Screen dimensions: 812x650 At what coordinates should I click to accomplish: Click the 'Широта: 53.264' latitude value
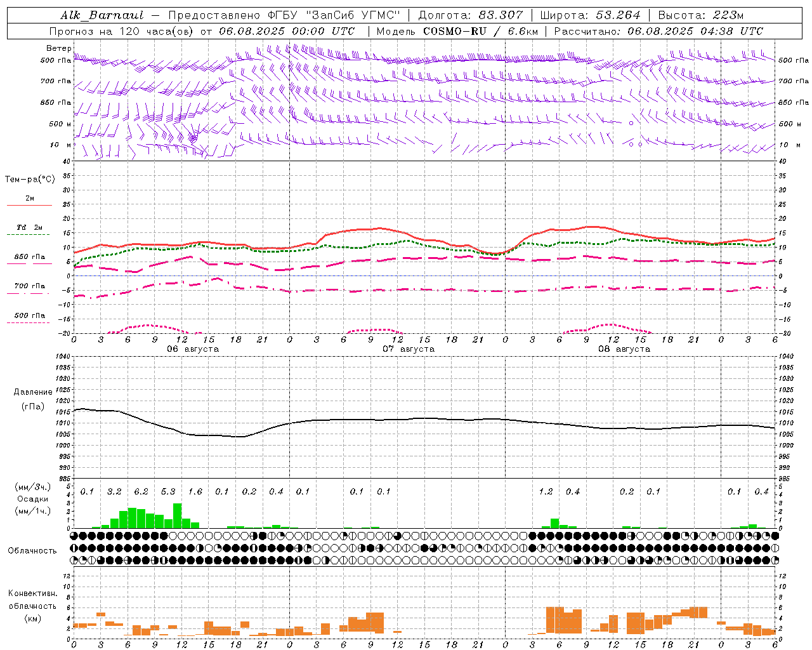click(x=590, y=15)
